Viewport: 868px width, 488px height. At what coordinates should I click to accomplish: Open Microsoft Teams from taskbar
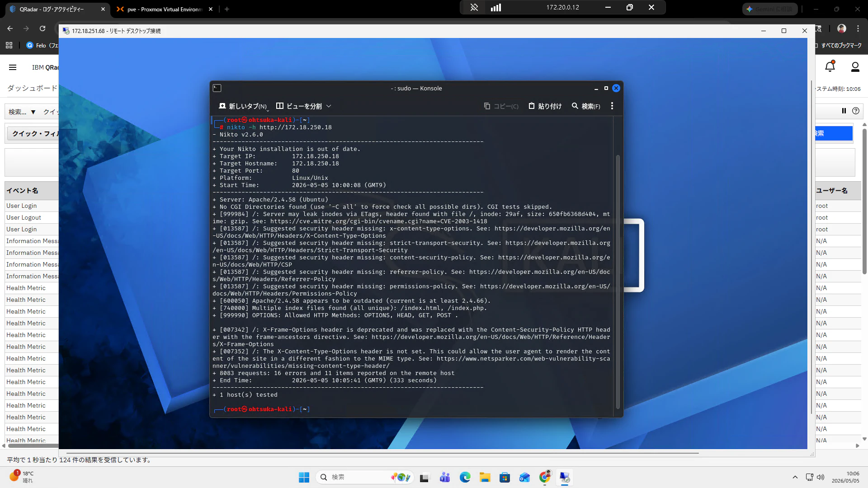pyautogui.click(x=445, y=477)
